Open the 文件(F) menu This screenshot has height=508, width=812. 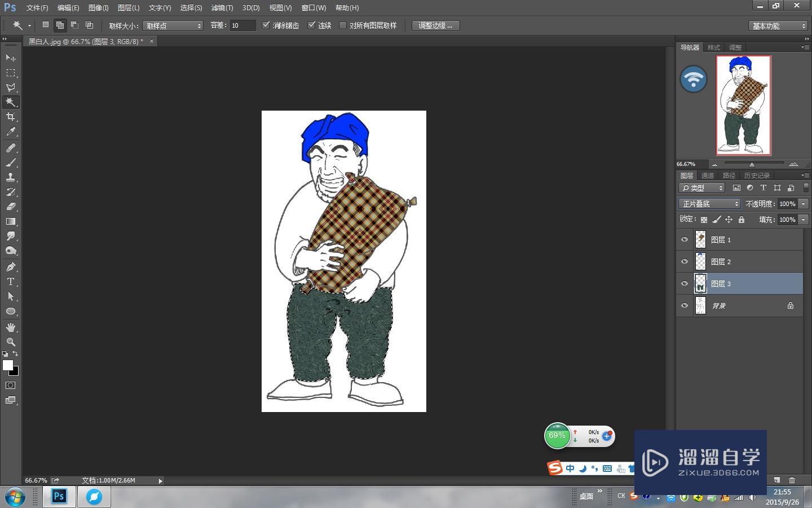37,8
